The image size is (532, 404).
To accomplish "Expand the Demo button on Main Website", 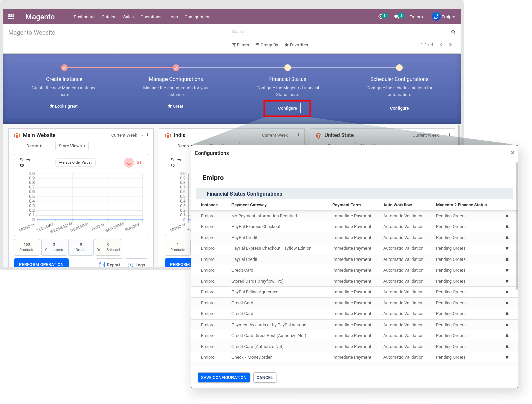I will (x=34, y=146).
